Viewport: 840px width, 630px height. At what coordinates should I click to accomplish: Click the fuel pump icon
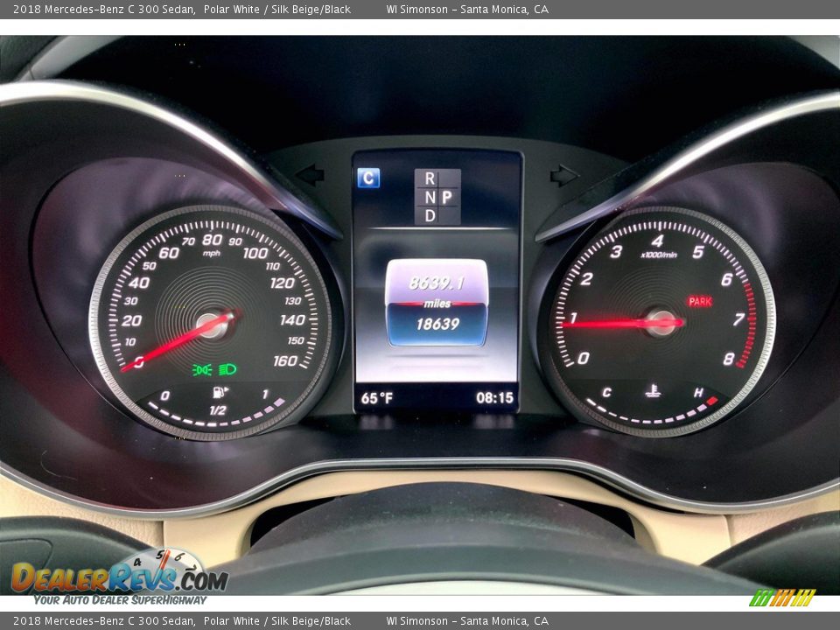(220, 393)
